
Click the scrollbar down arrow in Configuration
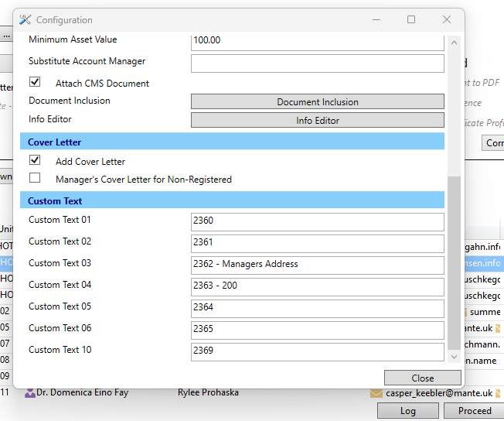[454, 358]
